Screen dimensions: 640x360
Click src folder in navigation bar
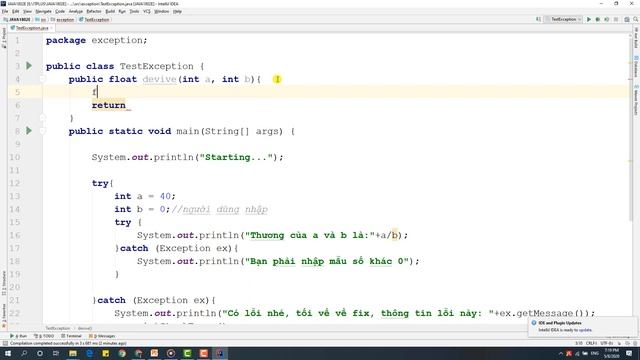click(41, 20)
